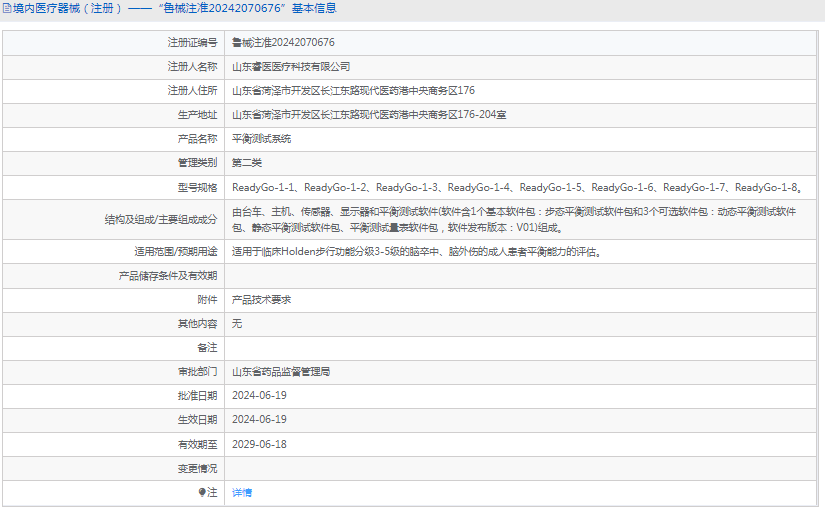Image resolution: width=825 pixels, height=509 pixels.
Task: Click the 型号规格 row label
Action: 197,187
